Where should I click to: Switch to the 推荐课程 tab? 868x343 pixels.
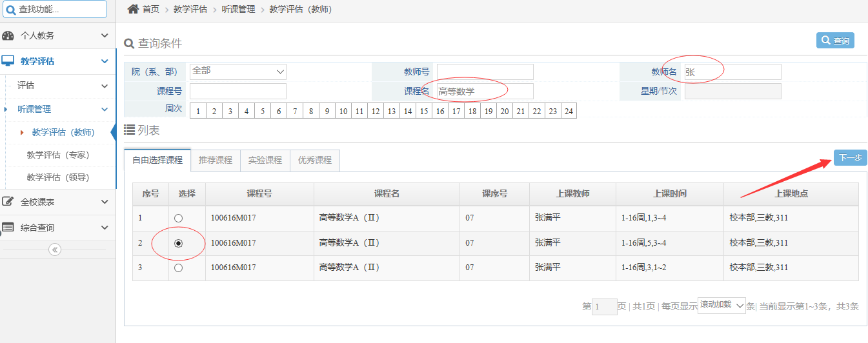coord(216,160)
